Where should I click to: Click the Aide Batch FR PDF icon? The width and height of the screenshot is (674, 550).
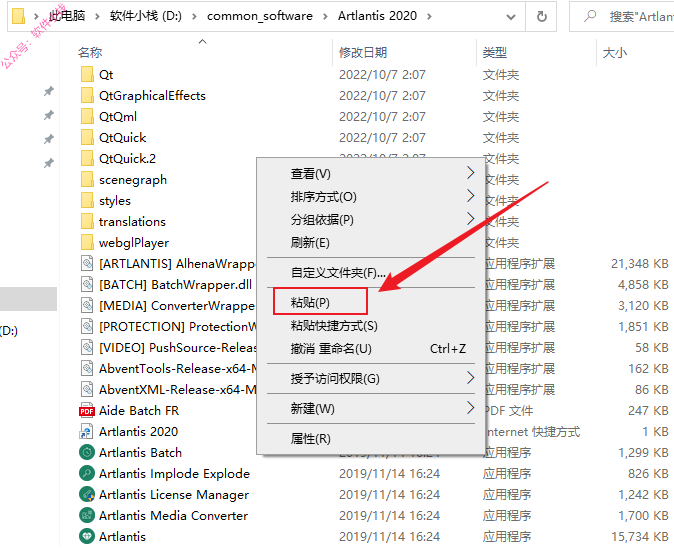point(87,411)
